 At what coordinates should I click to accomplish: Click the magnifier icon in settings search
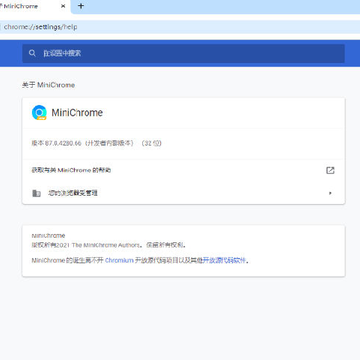pyautogui.click(x=32, y=53)
